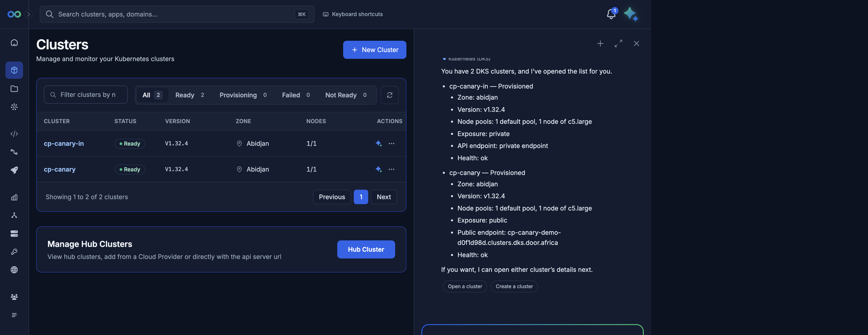Image resolution: width=868 pixels, height=335 pixels.
Task: Start a new chat with plus icon
Action: coord(600,43)
